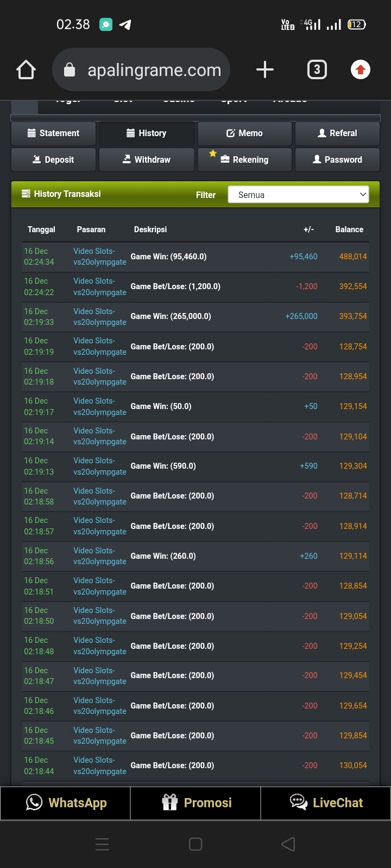Open a new tab with plus icon
This screenshot has height=868, width=391.
click(x=264, y=70)
